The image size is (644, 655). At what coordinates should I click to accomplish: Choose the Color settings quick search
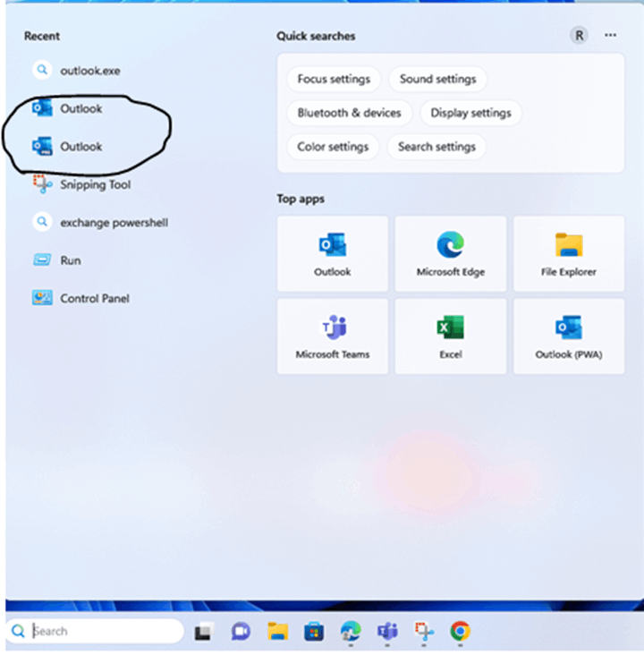pos(333,147)
